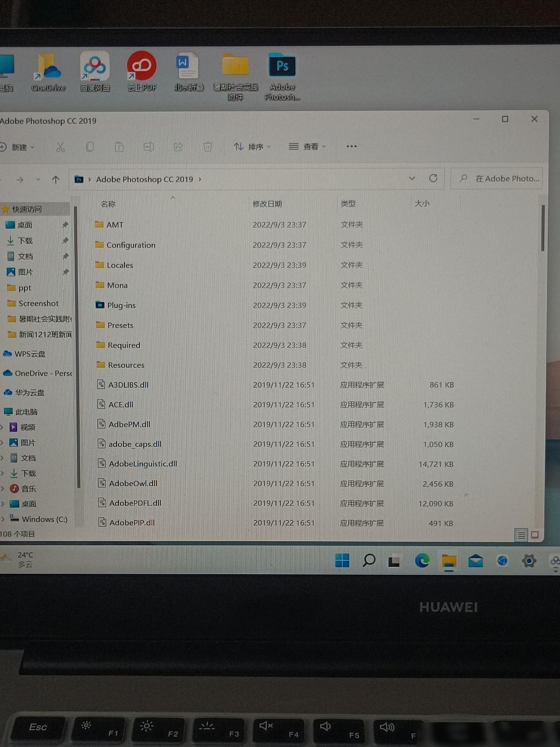Open Adobe Photoshop desktop shortcut
This screenshot has width=560, height=747.
pyautogui.click(x=282, y=77)
